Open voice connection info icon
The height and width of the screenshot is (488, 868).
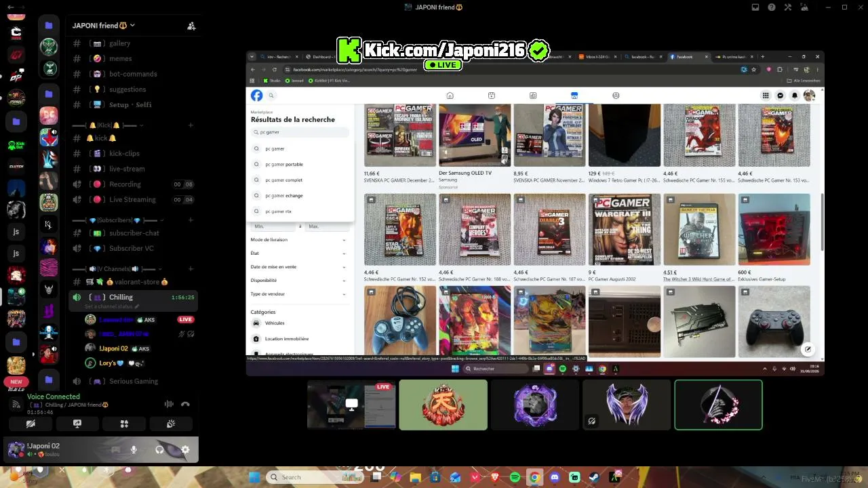point(16,404)
